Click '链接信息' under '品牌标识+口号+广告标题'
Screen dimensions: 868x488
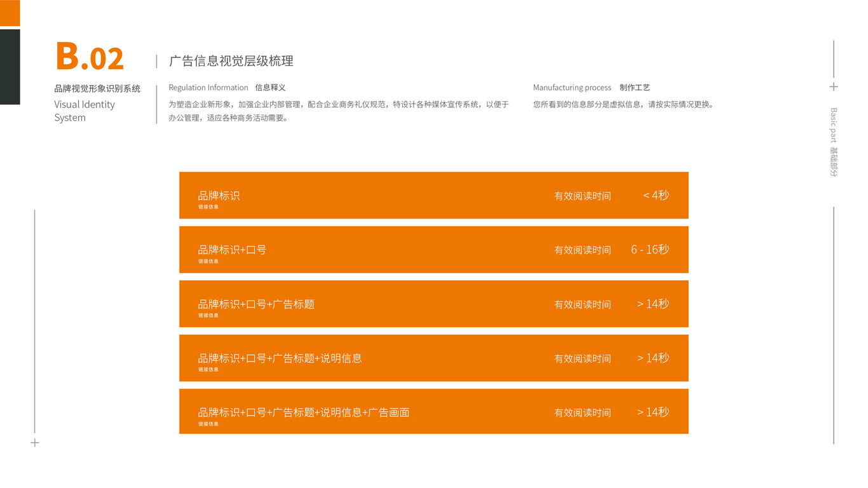click(x=208, y=316)
